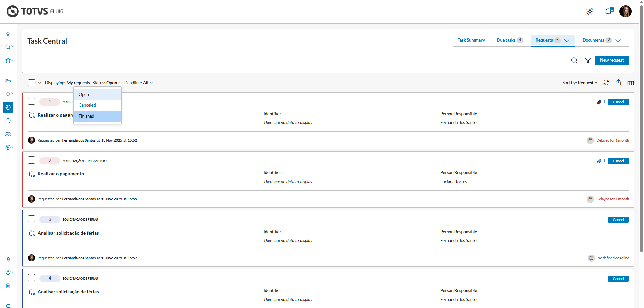
Task: Open the search magnifier in Task Central
Action: [574, 60]
